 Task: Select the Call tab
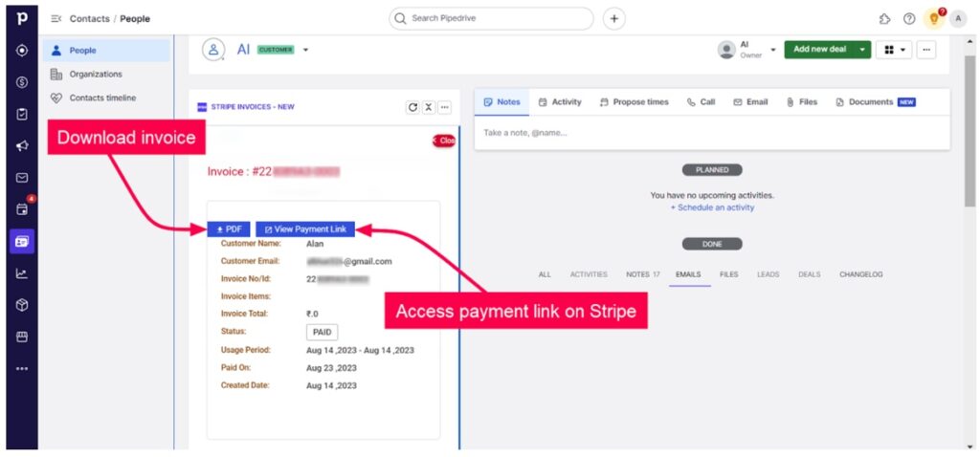click(701, 101)
